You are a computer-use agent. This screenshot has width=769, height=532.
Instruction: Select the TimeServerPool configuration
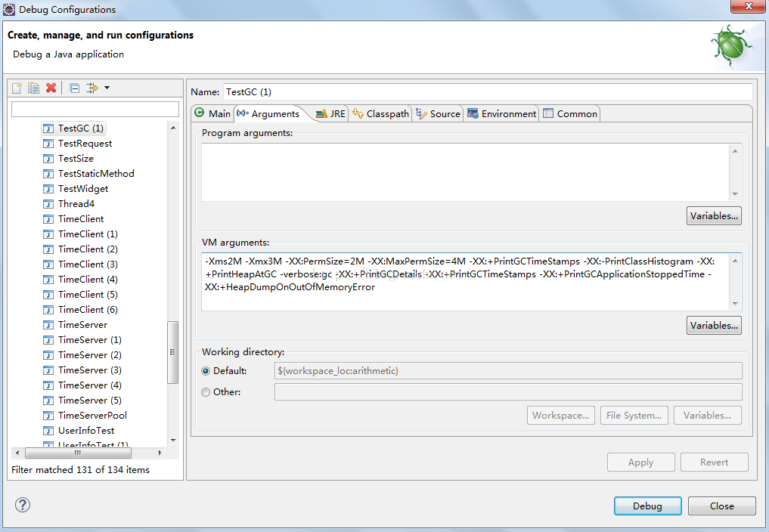pos(92,416)
